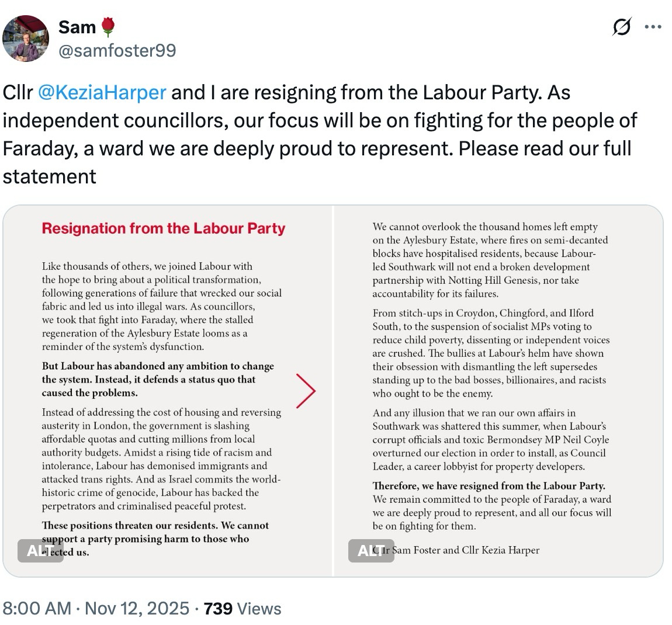Image resolution: width=672 pixels, height=625 pixels.
Task: Click the display name "Sam"
Action: click(x=77, y=27)
